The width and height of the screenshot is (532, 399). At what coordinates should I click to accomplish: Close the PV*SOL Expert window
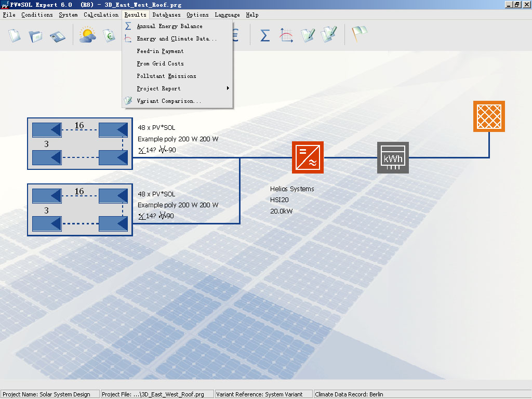(x=526, y=5)
